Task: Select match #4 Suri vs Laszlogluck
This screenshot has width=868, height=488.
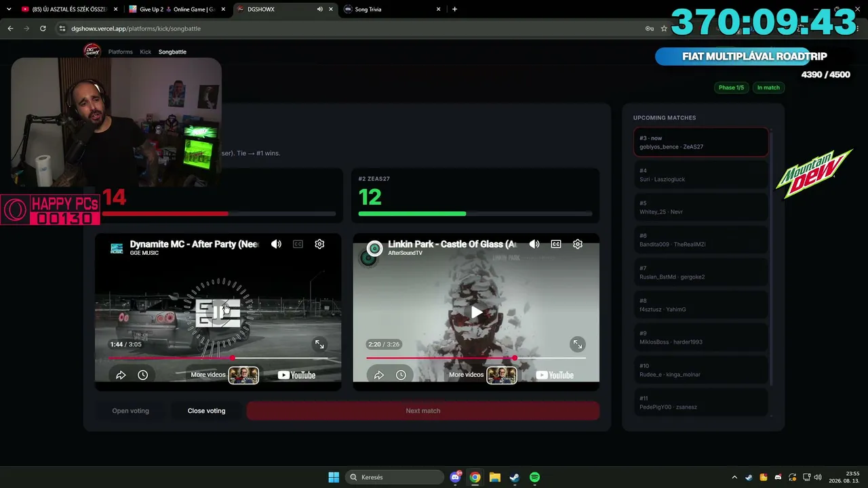Action: (701, 175)
